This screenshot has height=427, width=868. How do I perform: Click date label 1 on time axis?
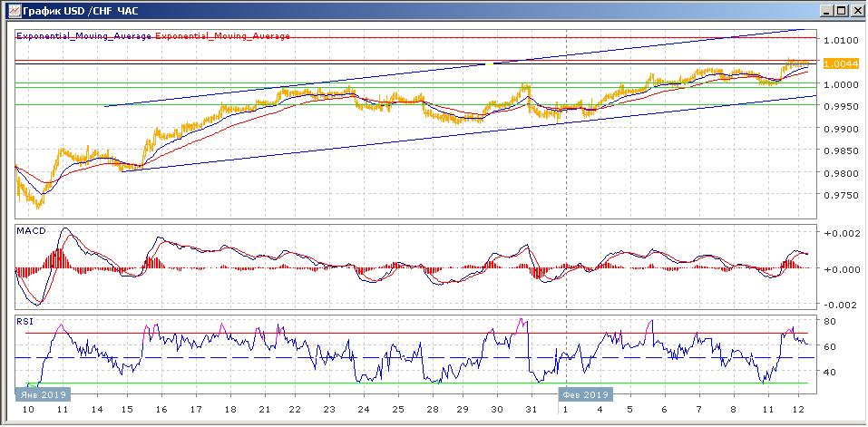(x=566, y=410)
